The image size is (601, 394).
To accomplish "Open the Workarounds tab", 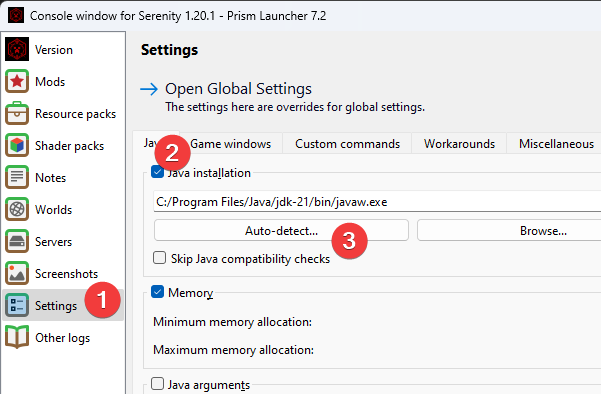I will pos(459,144).
